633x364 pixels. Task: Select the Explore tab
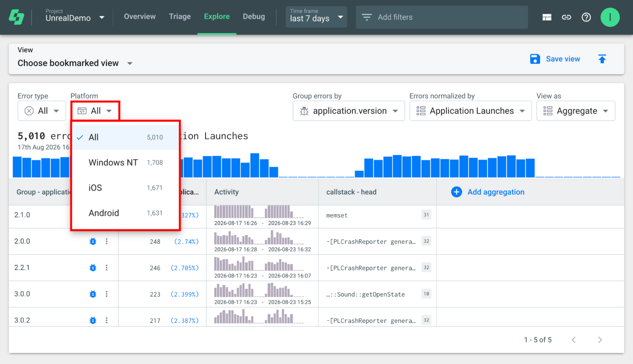pyautogui.click(x=217, y=17)
